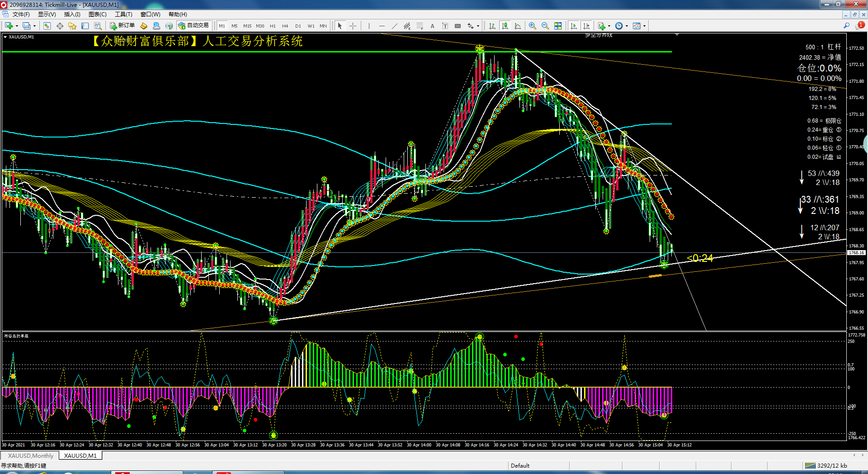Switch to M15 timeframe
This screenshot has height=474, width=868.
[247, 26]
